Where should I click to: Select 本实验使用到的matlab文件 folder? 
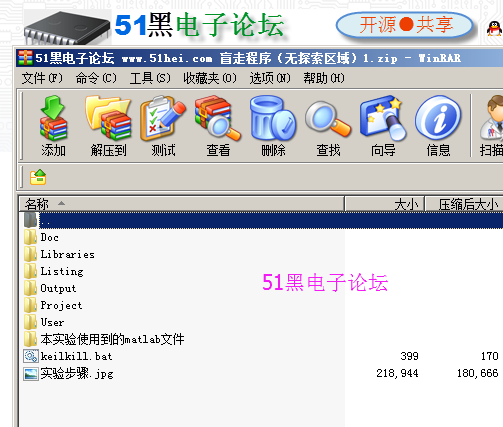(112, 339)
